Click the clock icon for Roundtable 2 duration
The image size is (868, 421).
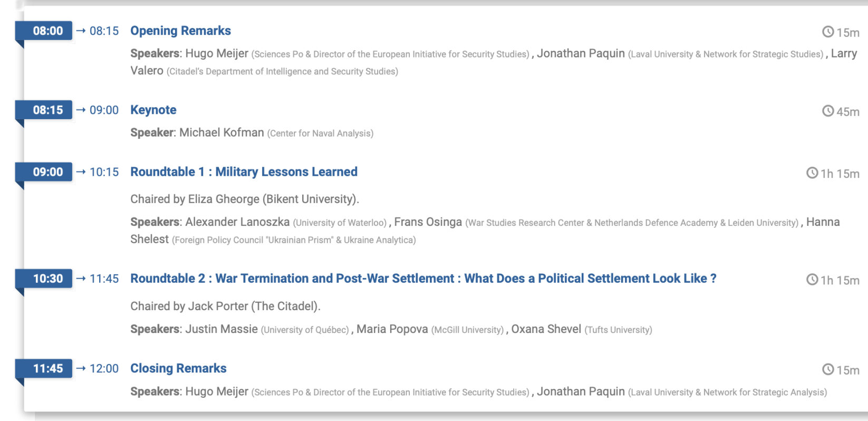(x=812, y=280)
